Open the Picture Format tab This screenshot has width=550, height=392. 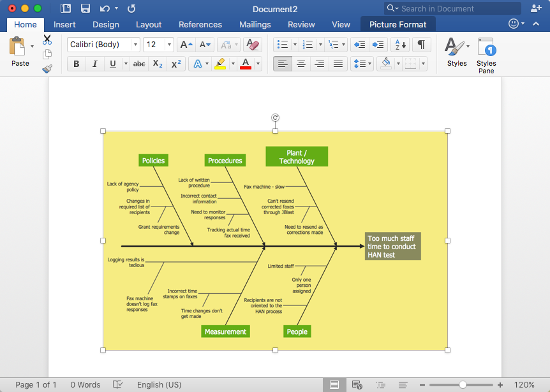(398, 24)
